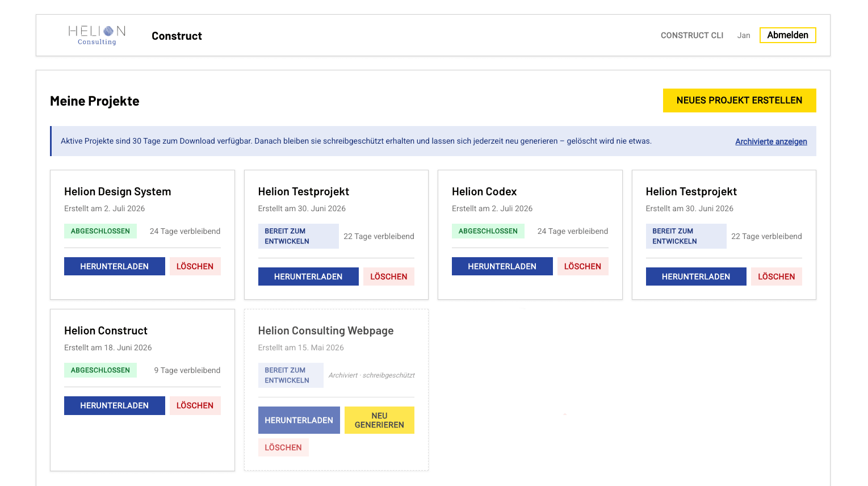Click the 24 Tage verbleibend label on Helion Codex
This screenshot has height=486, width=868.
pos(573,231)
